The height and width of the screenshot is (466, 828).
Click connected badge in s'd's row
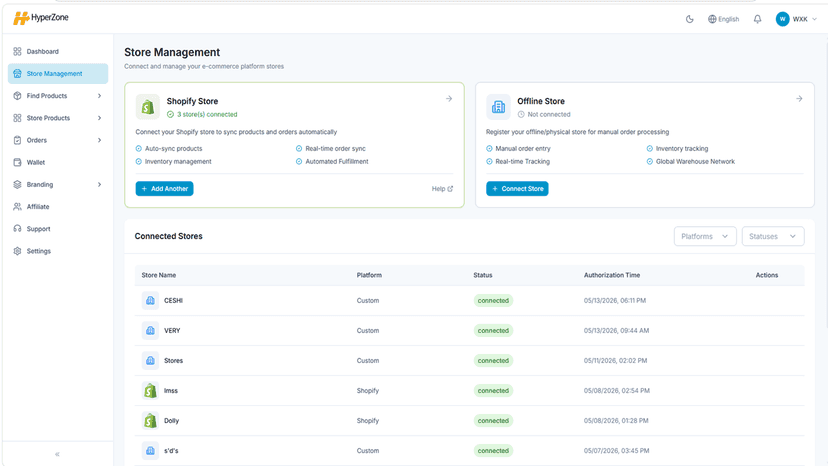point(493,451)
